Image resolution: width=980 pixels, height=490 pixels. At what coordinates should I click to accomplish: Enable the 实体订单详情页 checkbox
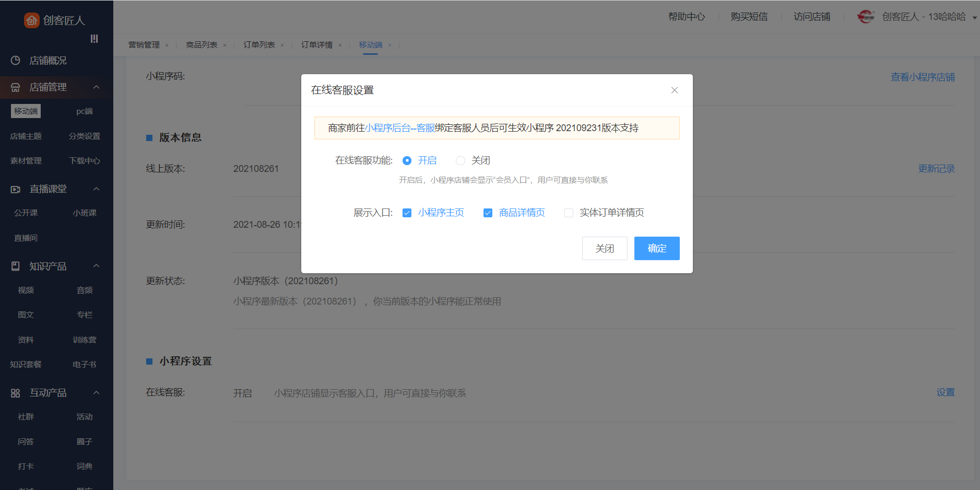point(569,213)
